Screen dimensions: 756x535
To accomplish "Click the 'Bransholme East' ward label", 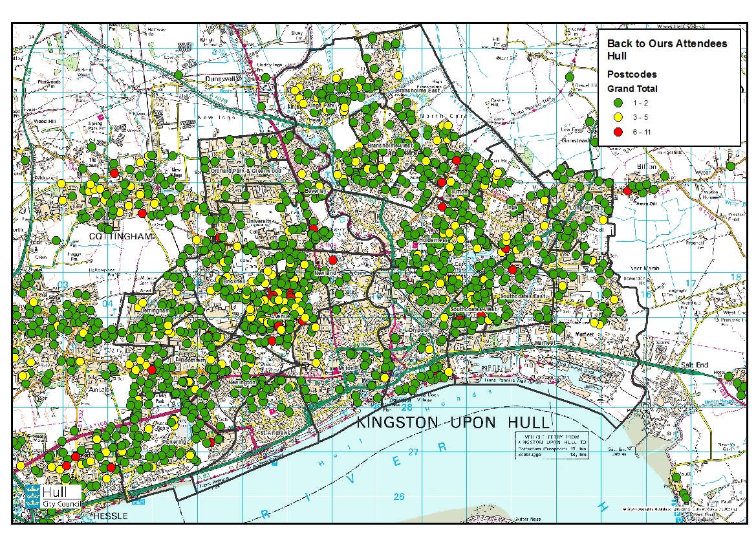I will 418,91.
